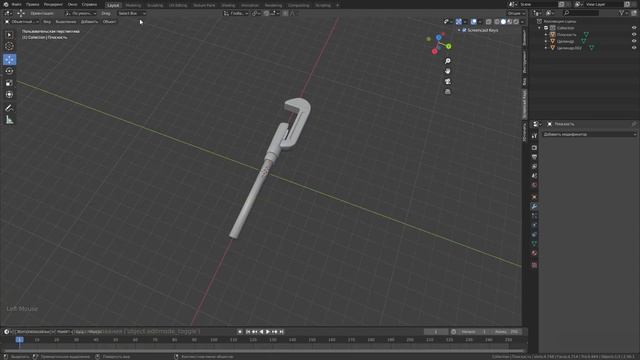This screenshot has width=640, height=360.
Task: Open the Edit menu
Action: pyautogui.click(x=33, y=4)
